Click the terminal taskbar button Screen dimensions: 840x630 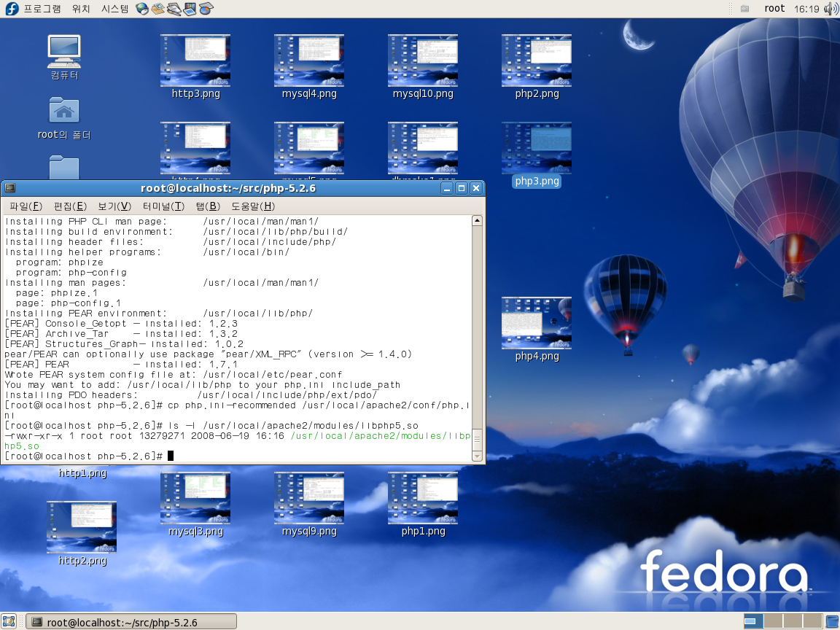131,621
